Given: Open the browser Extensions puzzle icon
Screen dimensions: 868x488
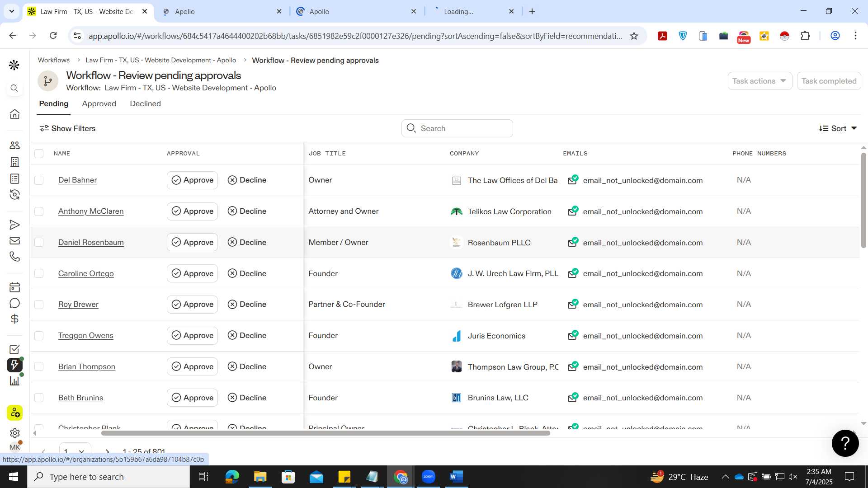Looking at the screenshot, I should [x=805, y=36].
